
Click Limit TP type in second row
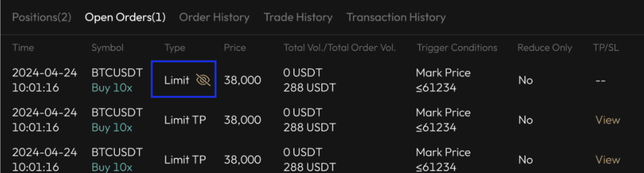point(185,120)
